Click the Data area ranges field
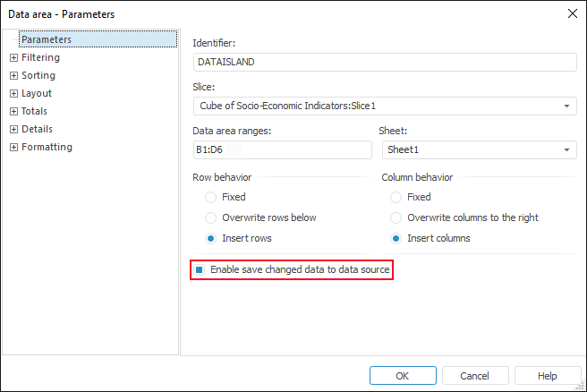This screenshot has height=392, width=587. (x=282, y=150)
